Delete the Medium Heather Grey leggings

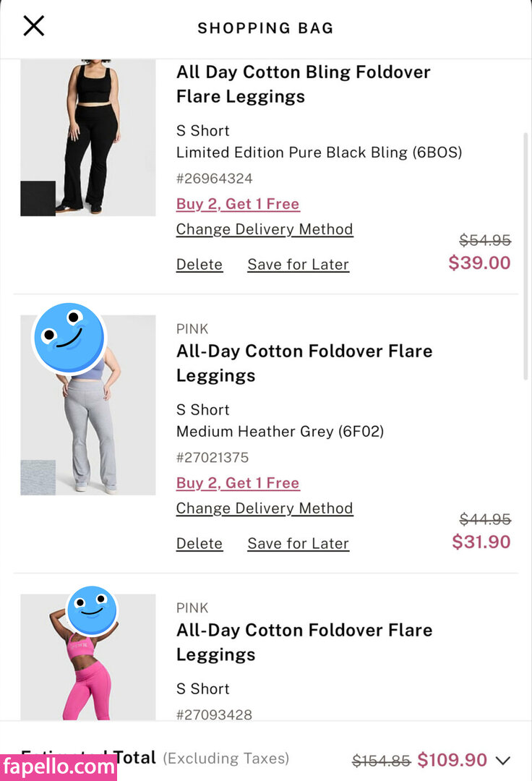[x=199, y=544]
